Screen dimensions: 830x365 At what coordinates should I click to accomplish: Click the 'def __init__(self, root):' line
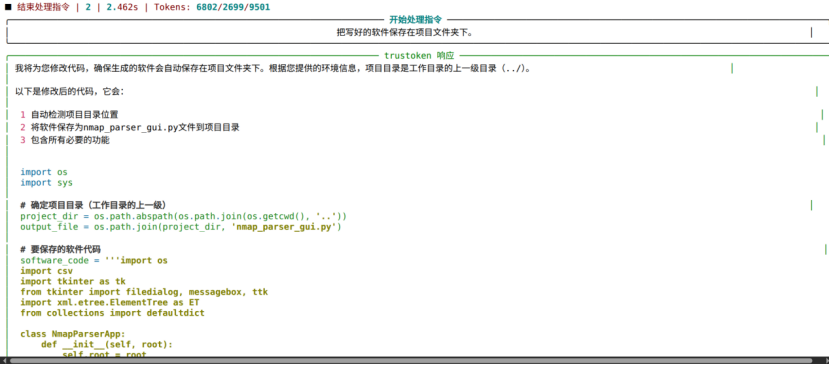(107, 344)
